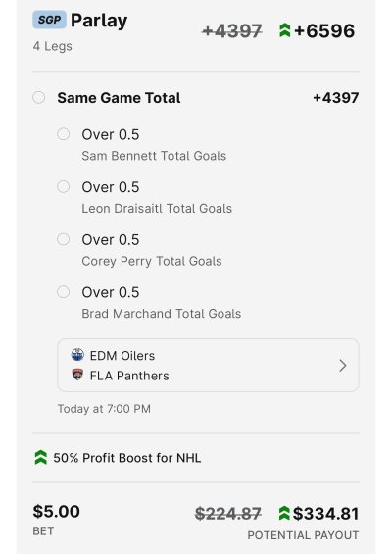Click the crossed-out $224.87 payout

click(228, 514)
